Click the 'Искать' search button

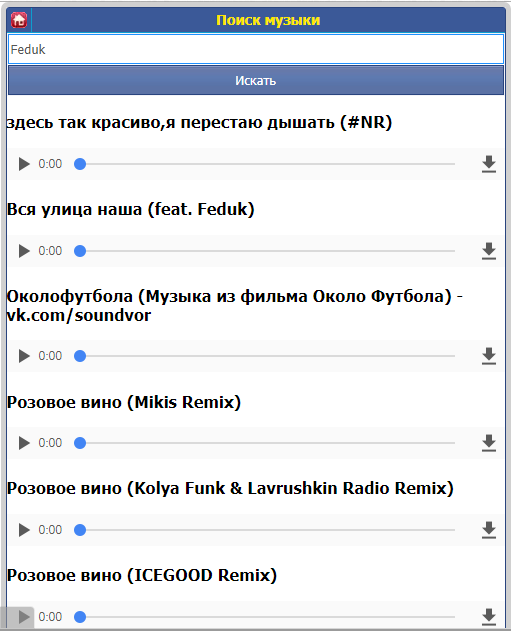click(256, 80)
